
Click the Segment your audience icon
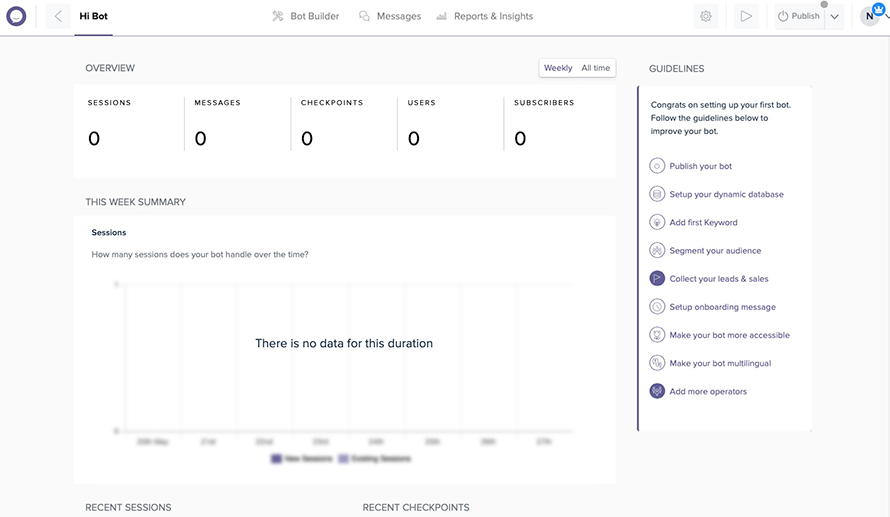[x=657, y=250]
